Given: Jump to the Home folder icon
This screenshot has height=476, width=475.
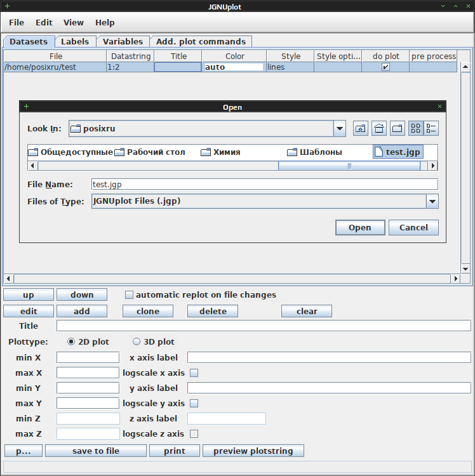Looking at the screenshot, I should coord(379,128).
